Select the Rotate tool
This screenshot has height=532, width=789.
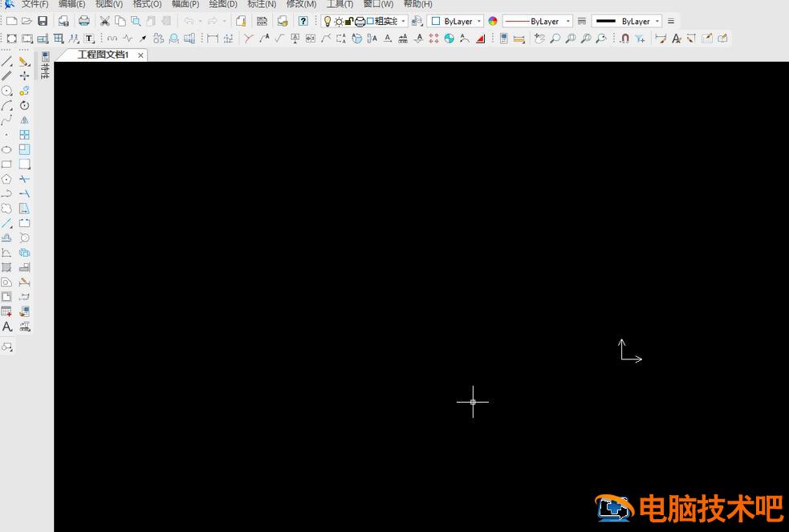pos(24,105)
